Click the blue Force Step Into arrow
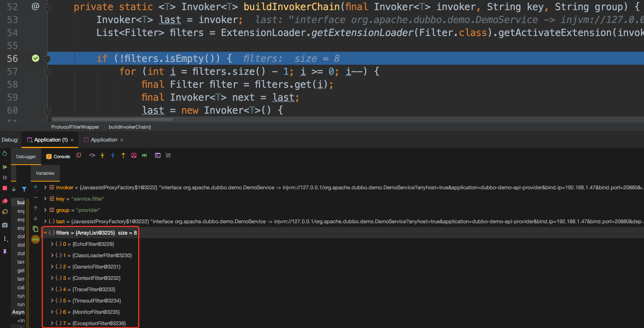 113,155
